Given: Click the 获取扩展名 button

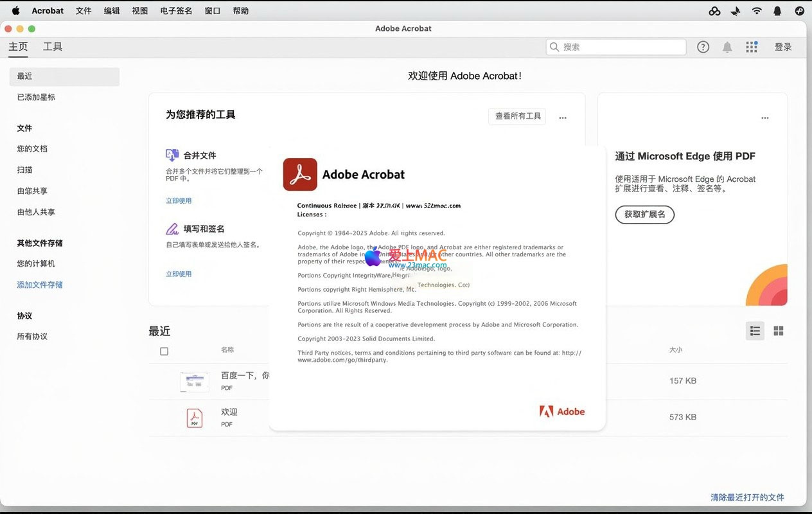Looking at the screenshot, I should pyautogui.click(x=644, y=214).
